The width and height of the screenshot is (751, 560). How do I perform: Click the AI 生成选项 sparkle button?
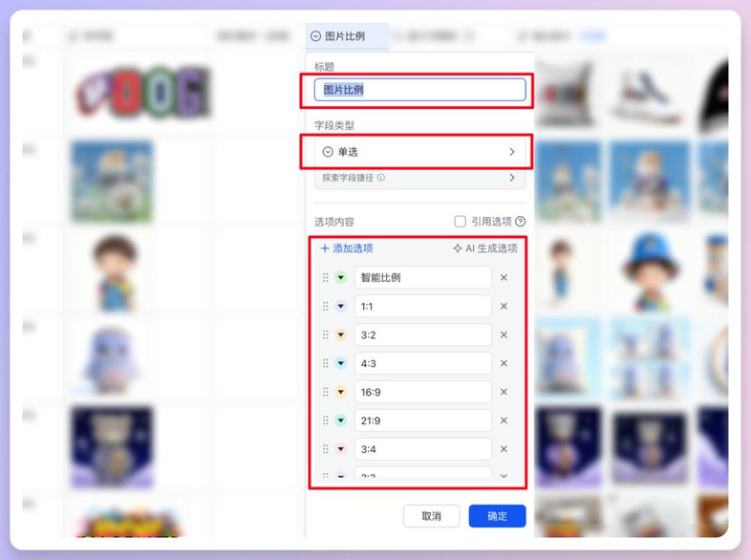pyautogui.click(x=485, y=248)
